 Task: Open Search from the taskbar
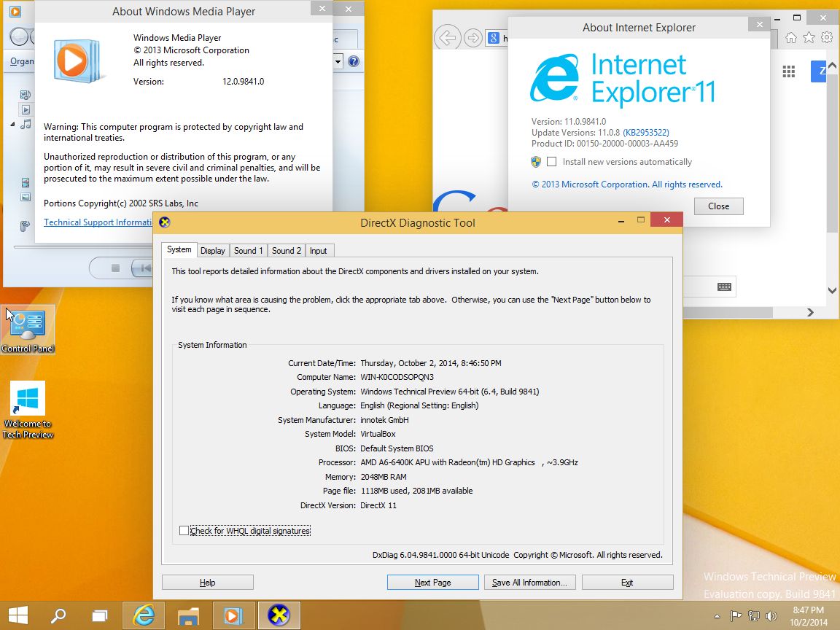click(58, 615)
